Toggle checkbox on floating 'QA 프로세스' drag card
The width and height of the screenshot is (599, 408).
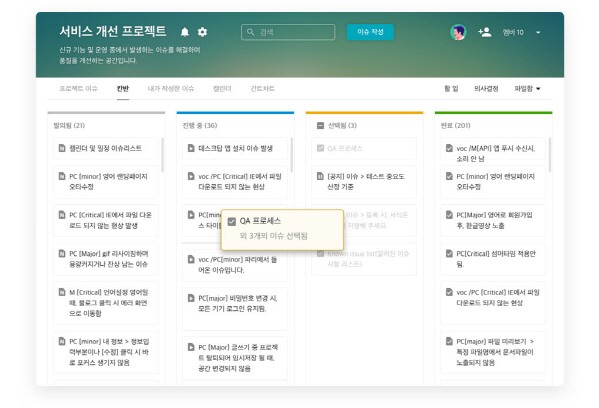click(232, 221)
